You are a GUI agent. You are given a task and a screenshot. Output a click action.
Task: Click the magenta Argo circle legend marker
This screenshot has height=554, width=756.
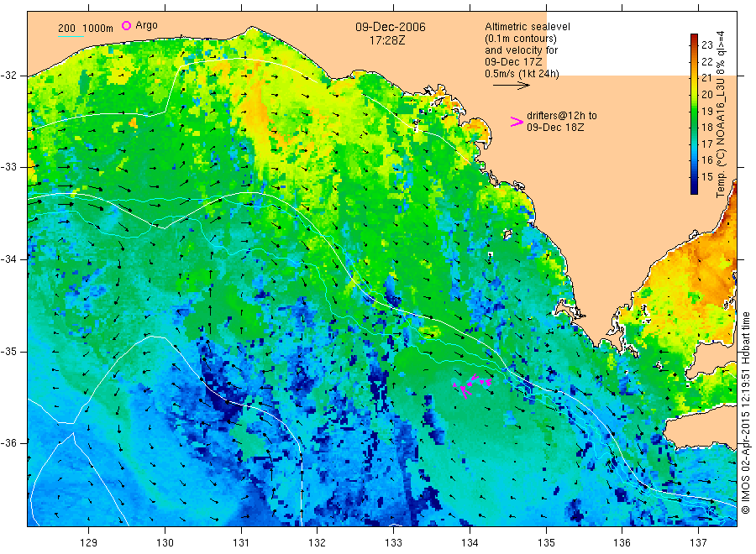click(126, 25)
